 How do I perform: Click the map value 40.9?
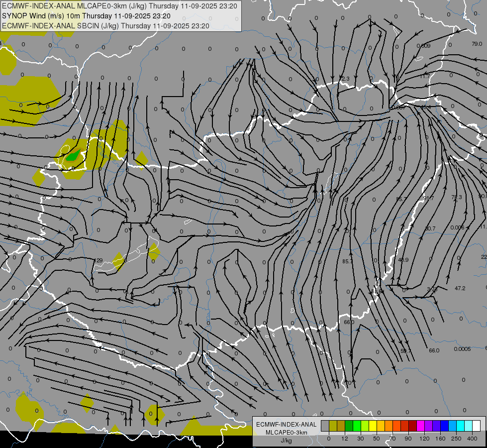coord(403,260)
